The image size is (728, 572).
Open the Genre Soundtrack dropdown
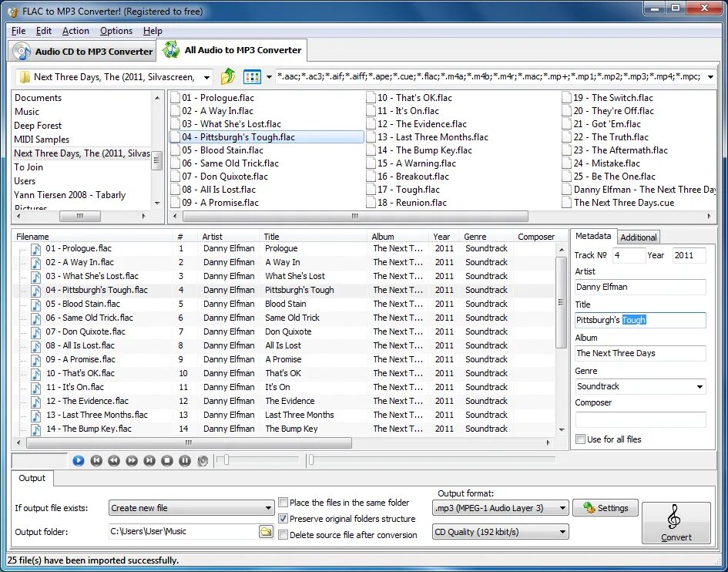[699, 386]
